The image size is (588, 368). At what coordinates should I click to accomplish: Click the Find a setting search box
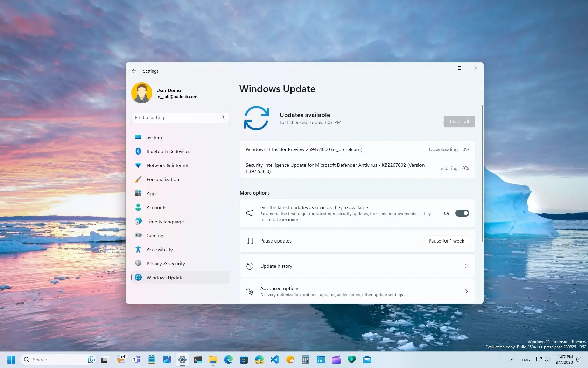coord(179,117)
